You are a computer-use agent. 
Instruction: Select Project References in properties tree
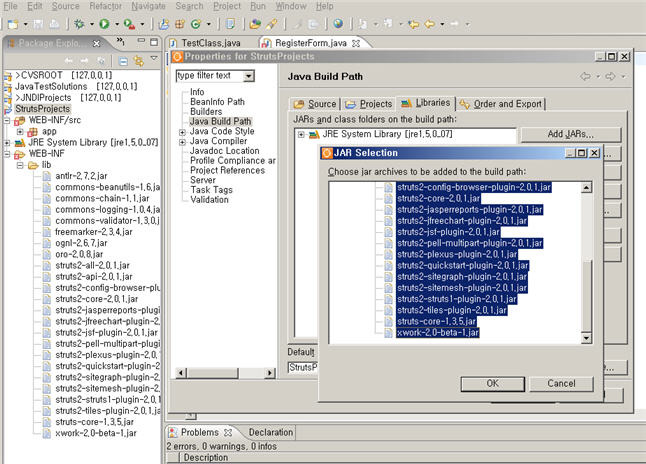[227, 171]
